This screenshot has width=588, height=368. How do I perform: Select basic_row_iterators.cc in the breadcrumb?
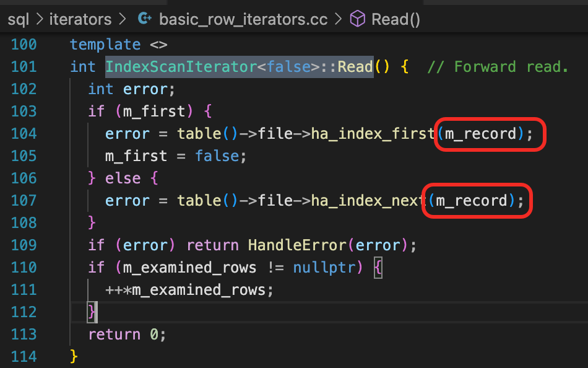(x=243, y=19)
